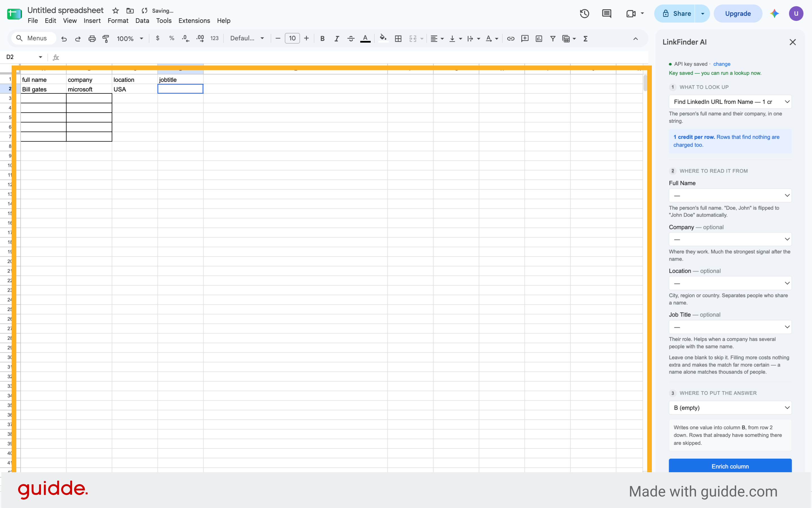Create a filter
The width and height of the screenshot is (812, 508).
[553, 39]
